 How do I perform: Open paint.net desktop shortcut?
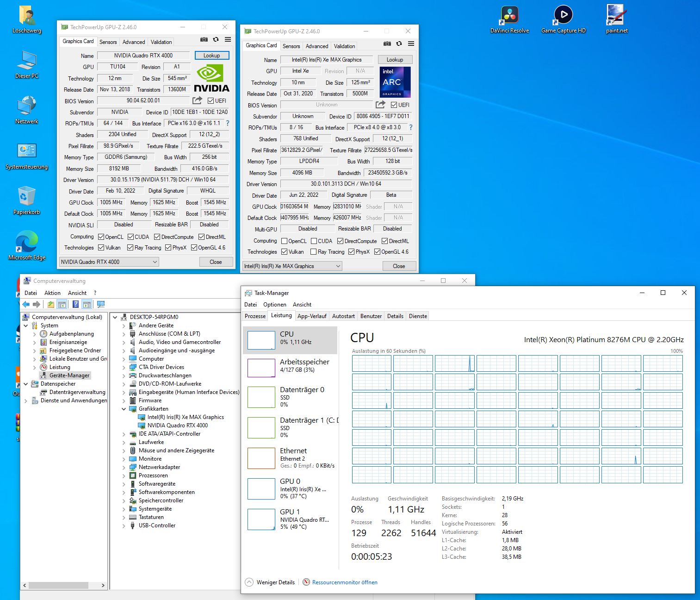pos(617,19)
